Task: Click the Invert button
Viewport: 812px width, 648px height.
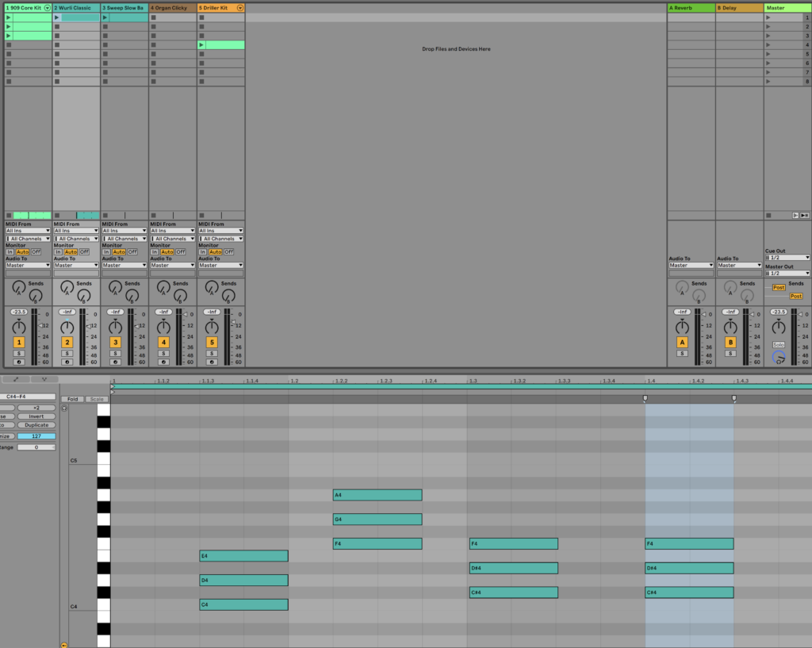Action: (x=36, y=416)
